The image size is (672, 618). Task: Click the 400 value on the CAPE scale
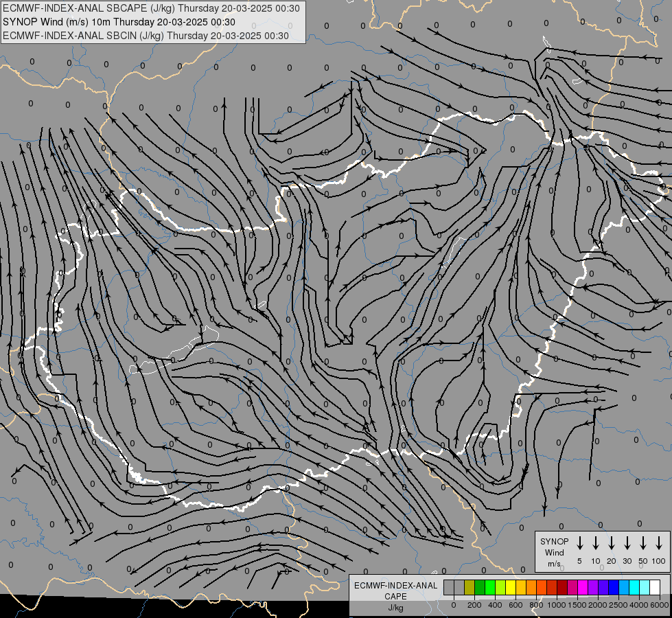click(x=495, y=605)
